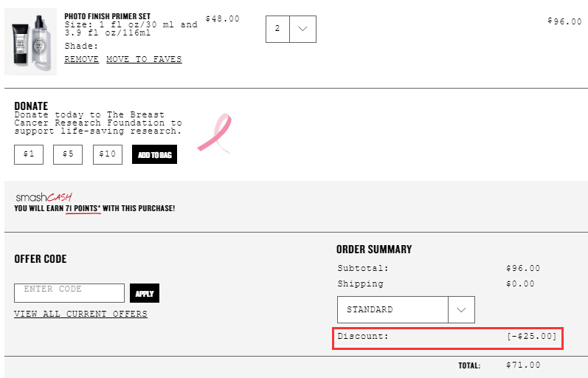Click the Move To Faves link
The width and height of the screenshot is (588, 378).
[144, 59]
